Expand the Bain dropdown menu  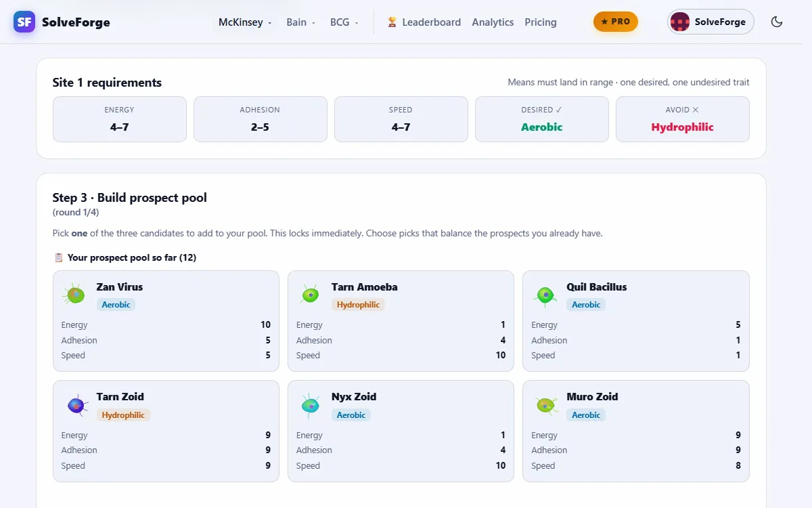[x=301, y=22]
